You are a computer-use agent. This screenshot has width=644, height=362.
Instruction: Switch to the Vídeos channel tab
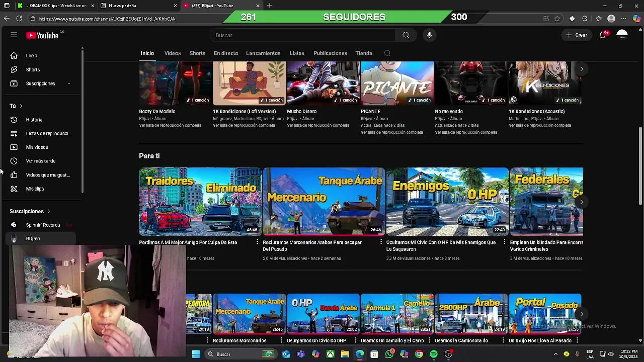(173, 53)
